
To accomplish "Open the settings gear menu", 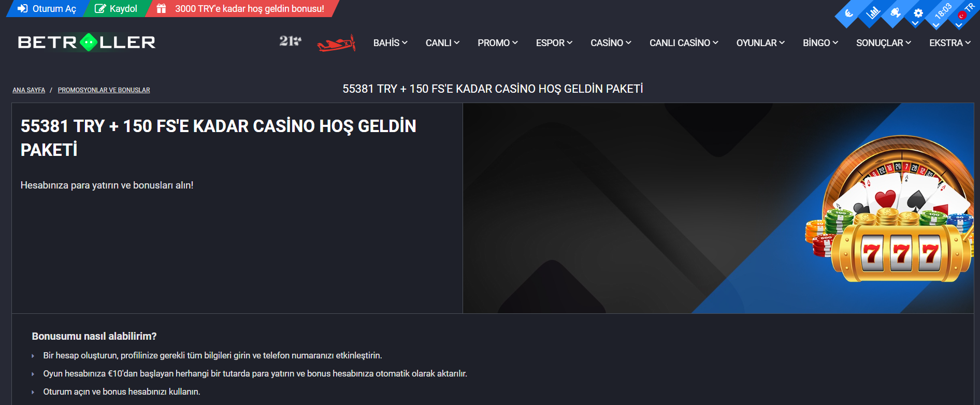I will tap(918, 13).
